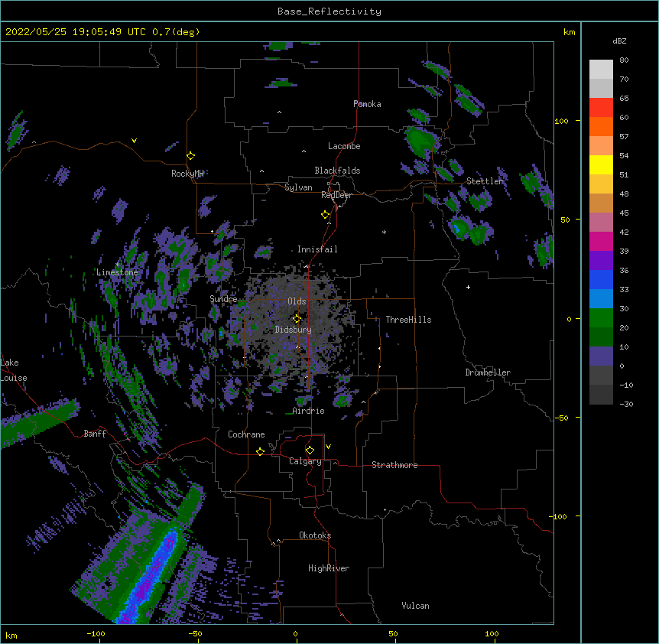659x644 pixels.
Task: Click the yellow diamond marker above Calgary label
Action: coord(310,450)
